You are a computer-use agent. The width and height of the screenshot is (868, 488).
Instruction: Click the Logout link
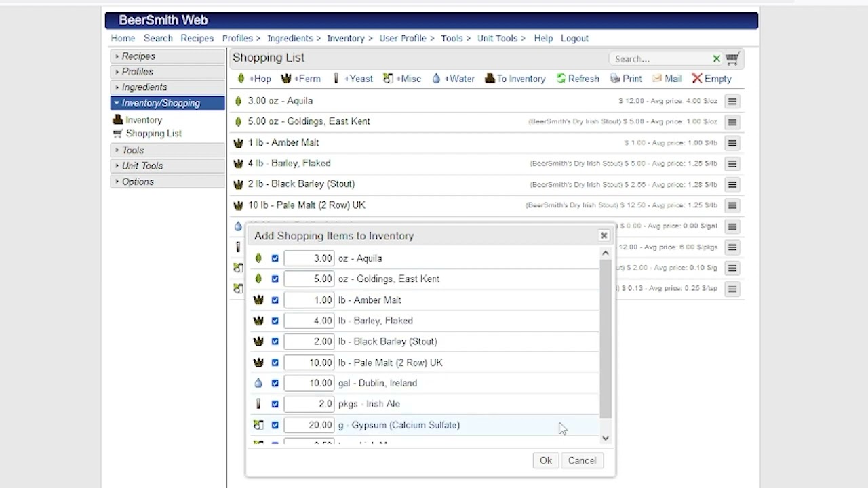(574, 39)
